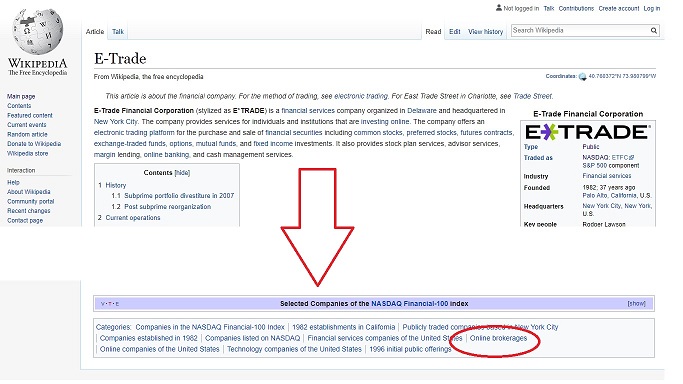
Task: Click the E*TRADE logo image
Action: pos(588,132)
